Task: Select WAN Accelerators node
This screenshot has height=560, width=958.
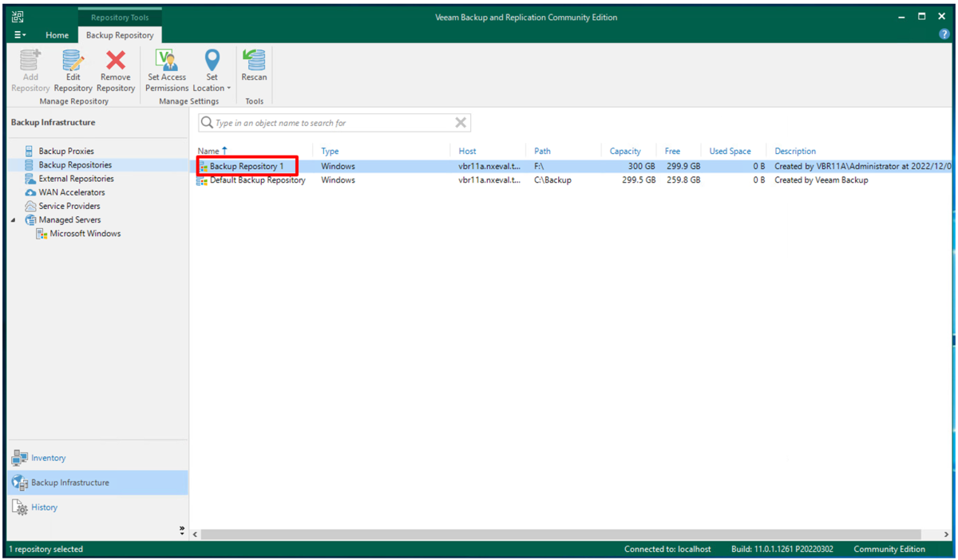Action: (x=72, y=192)
